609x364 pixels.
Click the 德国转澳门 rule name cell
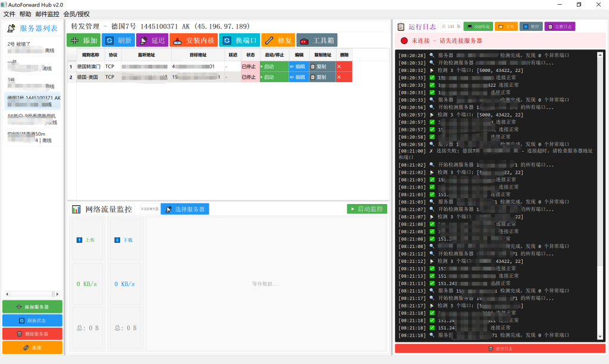pos(90,67)
